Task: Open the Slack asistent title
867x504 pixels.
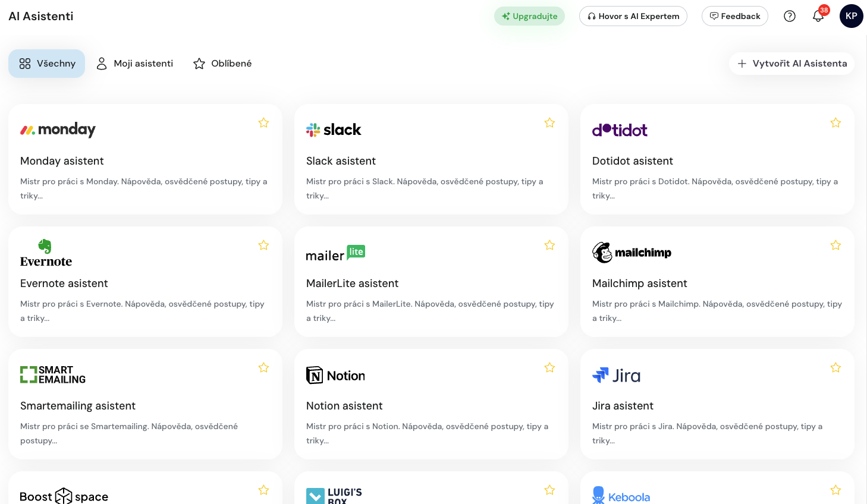Action: click(x=341, y=161)
